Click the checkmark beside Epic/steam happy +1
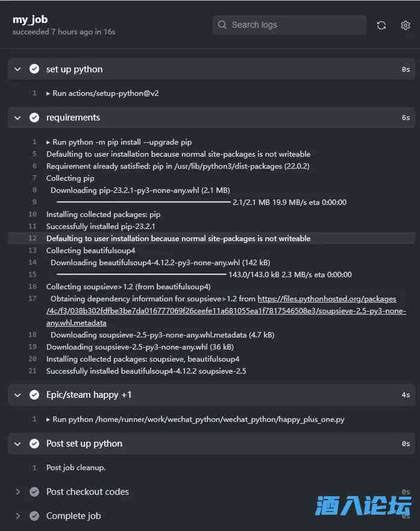This screenshot has width=420, height=531. pos(34,395)
